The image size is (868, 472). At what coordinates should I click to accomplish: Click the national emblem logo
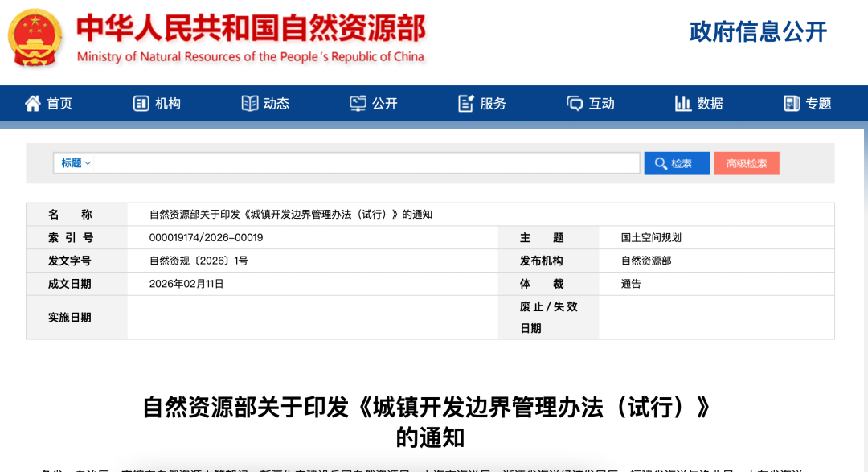36,38
